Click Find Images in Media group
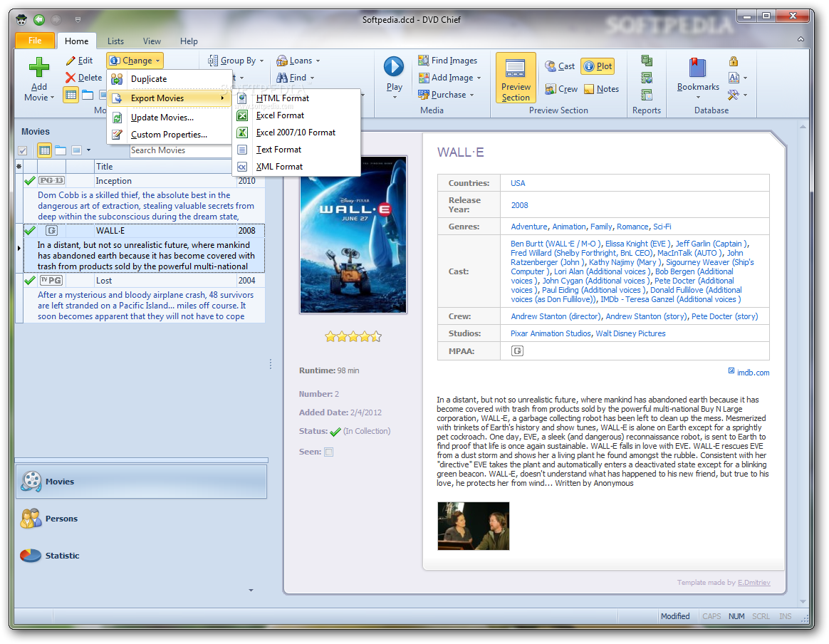 point(447,61)
